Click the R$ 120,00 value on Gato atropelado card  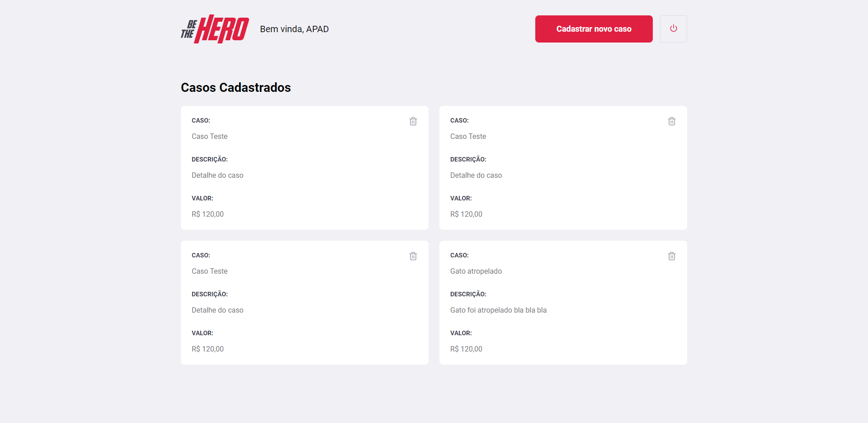pos(466,348)
